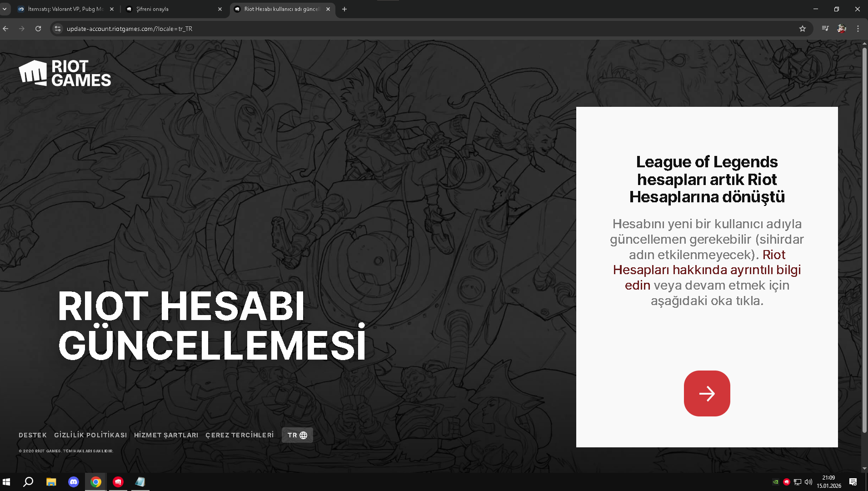The width and height of the screenshot is (868, 491).
Task: Open the volume tray icon
Action: 808,482
